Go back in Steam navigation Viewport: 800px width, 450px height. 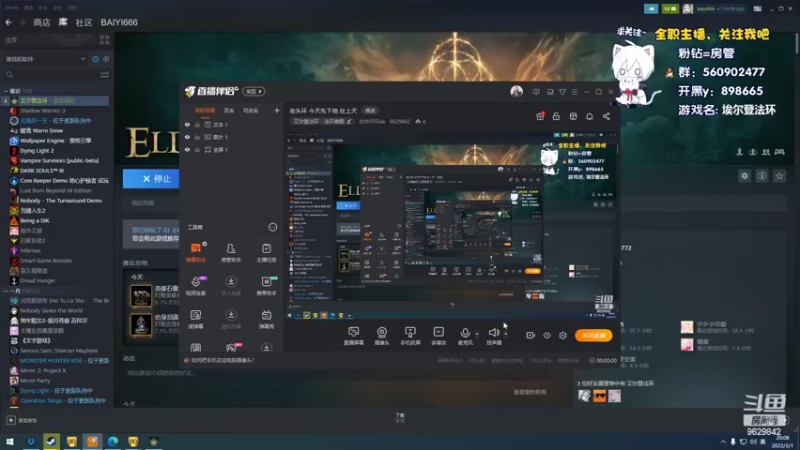click(8, 22)
